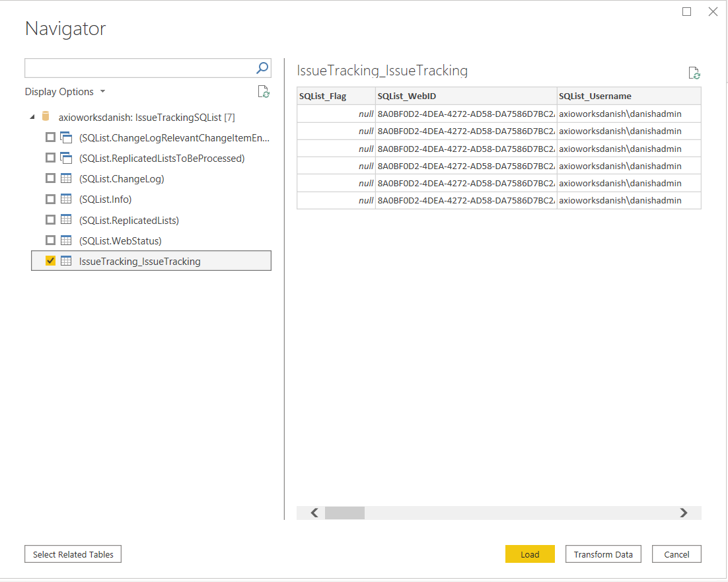The width and height of the screenshot is (728, 582).
Task: Collapse the axioworksdanish database tree node
Action: (32, 118)
